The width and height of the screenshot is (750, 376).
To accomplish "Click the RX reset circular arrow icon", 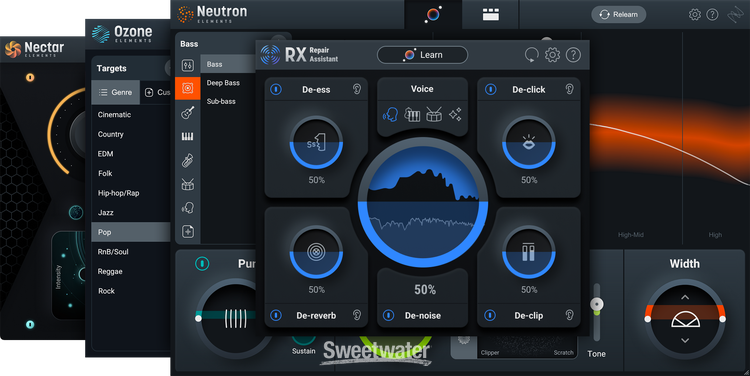I will point(531,55).
